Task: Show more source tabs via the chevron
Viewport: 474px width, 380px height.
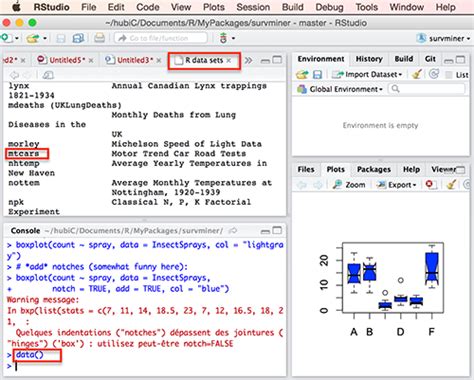Action: point(248,60)
